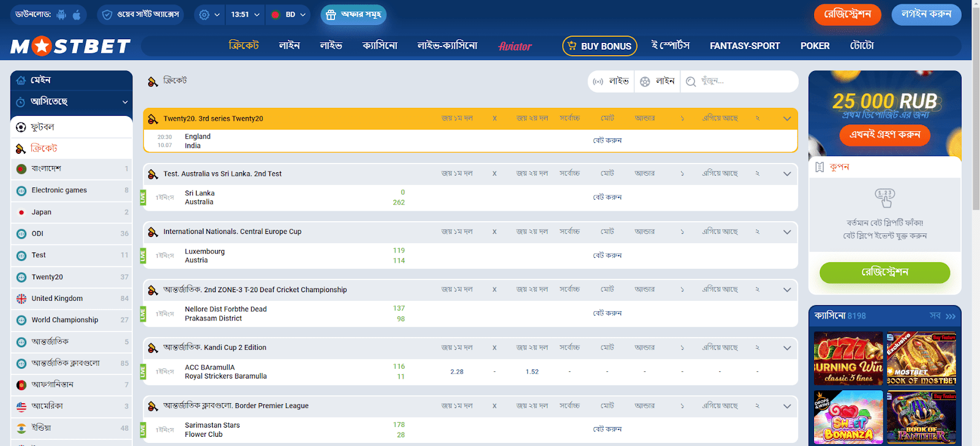Image resolution: width=980 pixels, height=446 pixels.
Task: Open the Burning Wins casino game thumbnail
Action: (848, 358)
